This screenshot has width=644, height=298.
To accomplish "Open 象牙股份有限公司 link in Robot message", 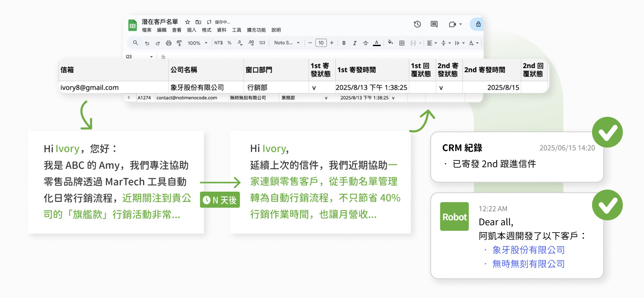I will click(x=528, y=250).
